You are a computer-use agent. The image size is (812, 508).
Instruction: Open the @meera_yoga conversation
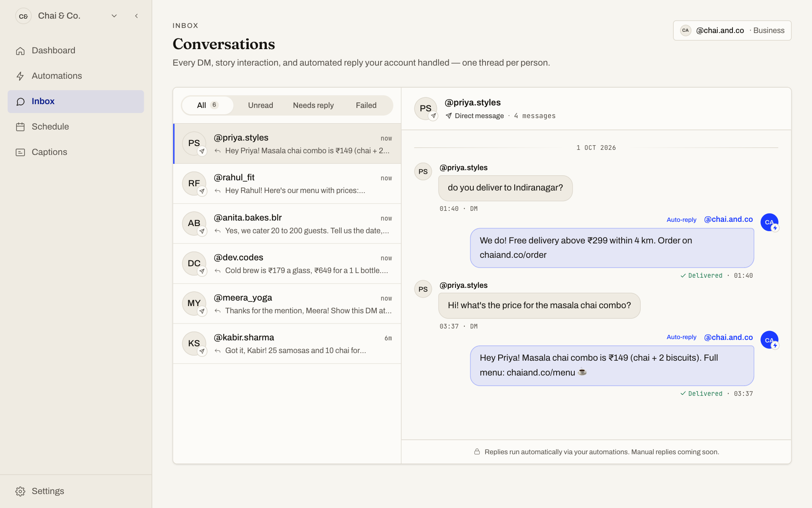coord(287,304)
